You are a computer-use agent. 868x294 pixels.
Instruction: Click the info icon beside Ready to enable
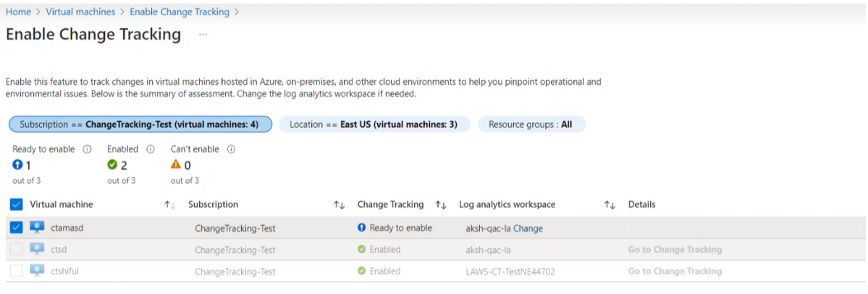pyautogui.click(x=87, y=150)
